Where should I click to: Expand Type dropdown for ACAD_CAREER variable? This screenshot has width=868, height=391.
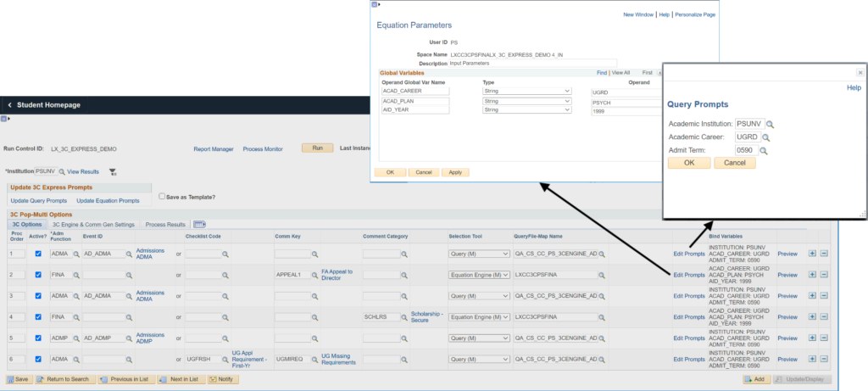(x=526, y=91)
